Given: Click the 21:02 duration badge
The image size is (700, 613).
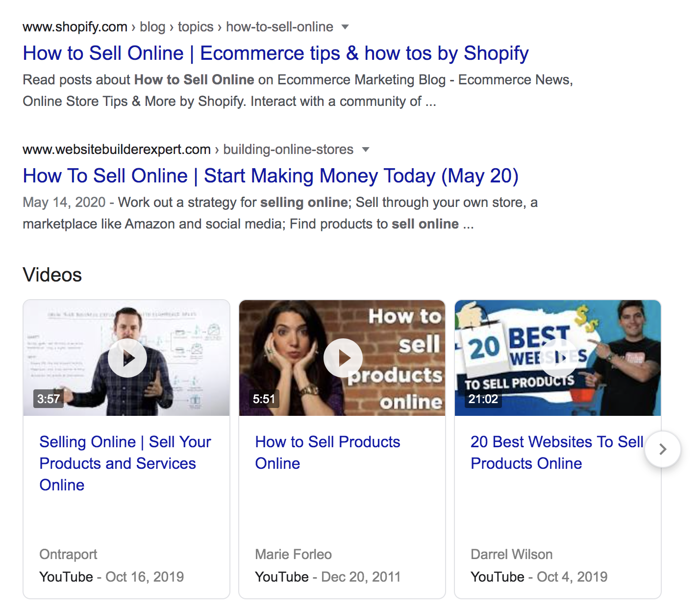Looking at the screenshot, I should [x=483, y=399].
